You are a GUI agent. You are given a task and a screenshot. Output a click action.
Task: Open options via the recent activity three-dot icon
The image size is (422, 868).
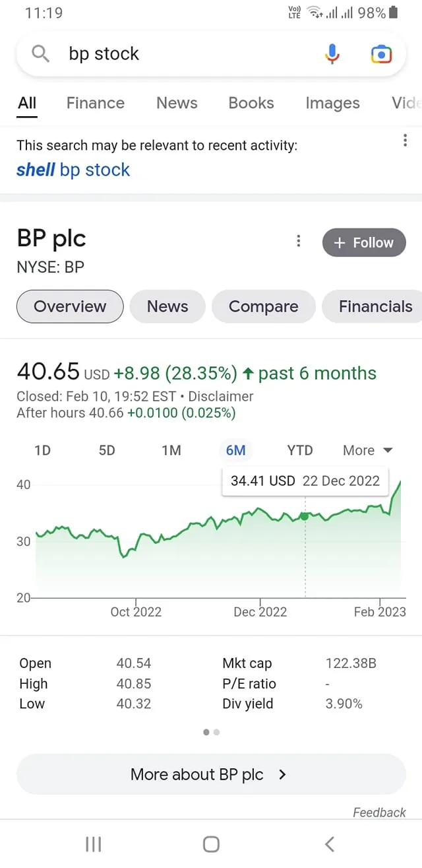point(405,141)
